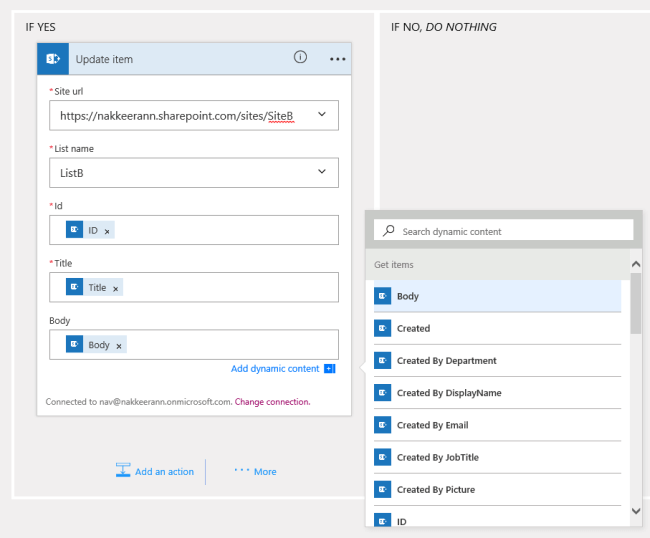Remove the Title token from Title field
This screenshot has width=650, height=538.
click(x=116, y=288)
